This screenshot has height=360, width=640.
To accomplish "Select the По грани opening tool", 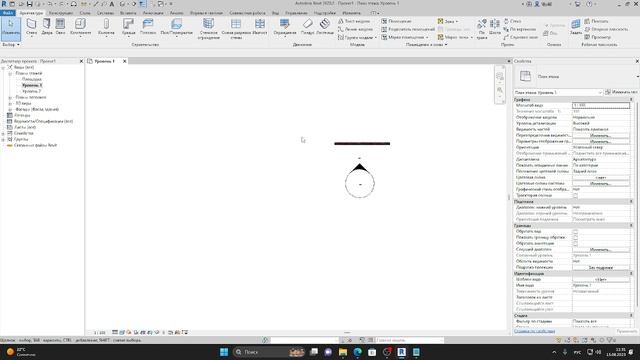I will tap(482, 29).
